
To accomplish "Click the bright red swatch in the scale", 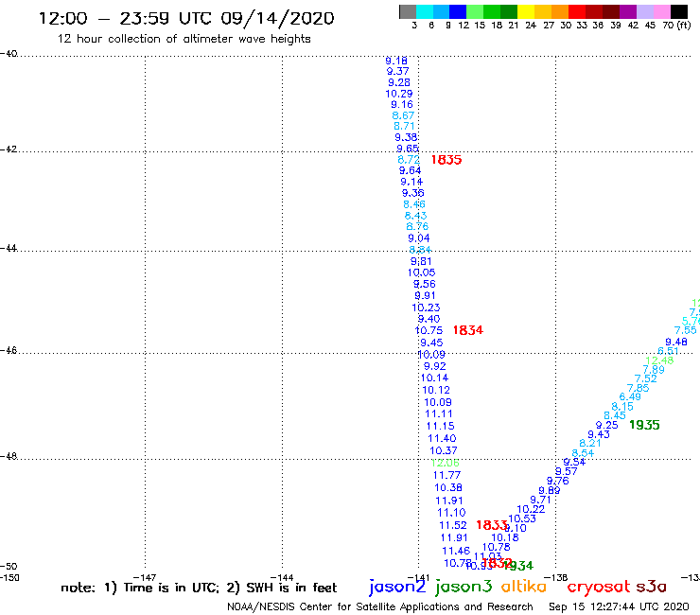I will pyautogui.click(x=577, y=11).
